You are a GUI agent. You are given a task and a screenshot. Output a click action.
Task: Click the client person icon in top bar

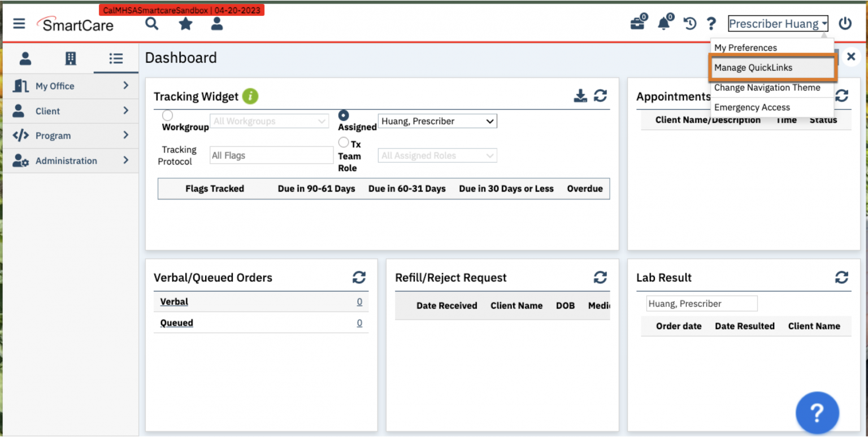pos(216,24)
